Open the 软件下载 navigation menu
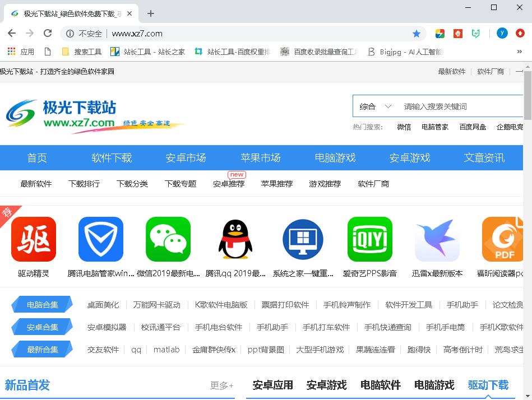The width and height of the screenshot is (532, 400). [x=112, y=157]
